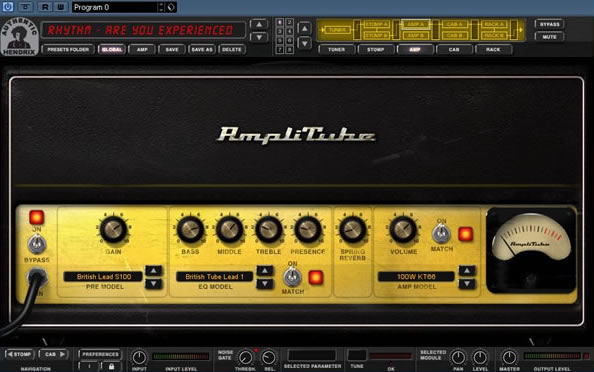Click the Mute button
The width and height of the screenshot is (594, 372).
(550, 37)
